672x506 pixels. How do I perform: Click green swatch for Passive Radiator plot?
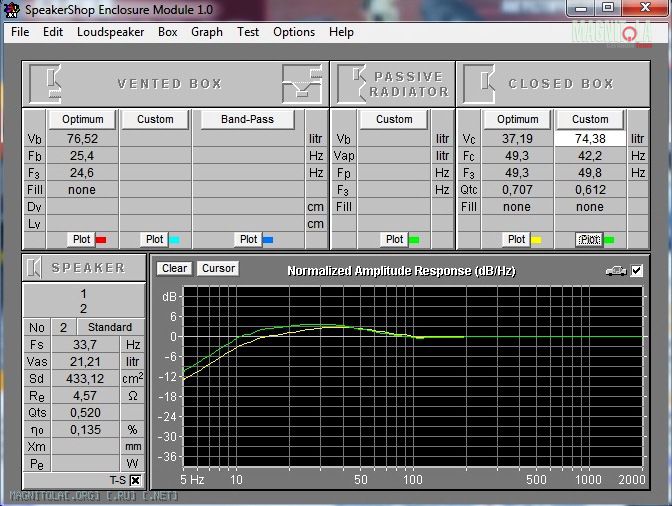pos(414,240)
